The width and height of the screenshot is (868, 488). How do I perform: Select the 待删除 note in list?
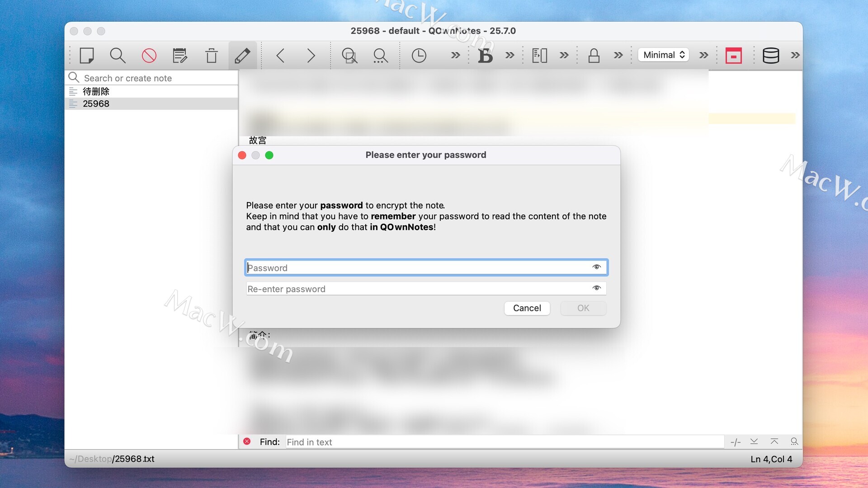151,91
